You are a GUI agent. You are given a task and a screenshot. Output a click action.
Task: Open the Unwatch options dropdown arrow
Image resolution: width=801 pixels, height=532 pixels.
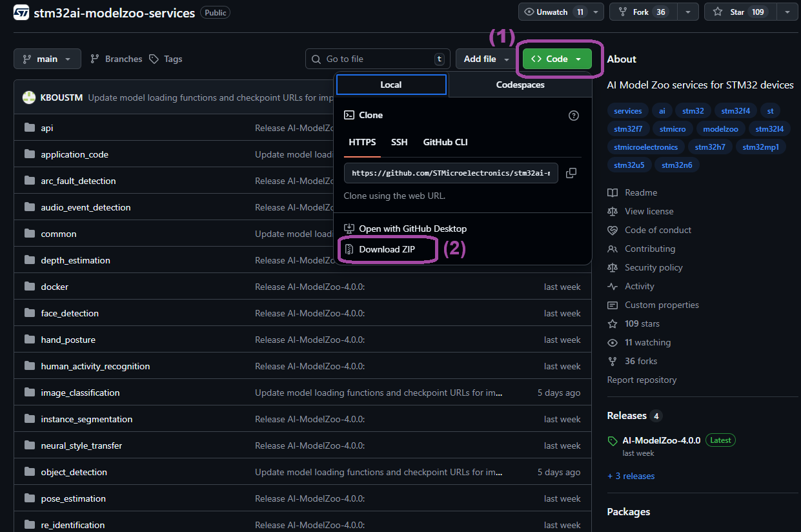[x=595, y=12]
